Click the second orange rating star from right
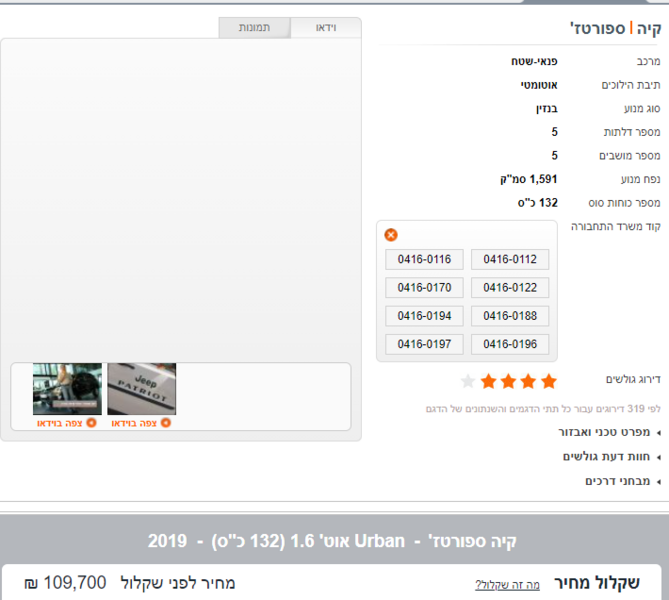Viewport: 669px width, 600px height. (x=529, y=381)
